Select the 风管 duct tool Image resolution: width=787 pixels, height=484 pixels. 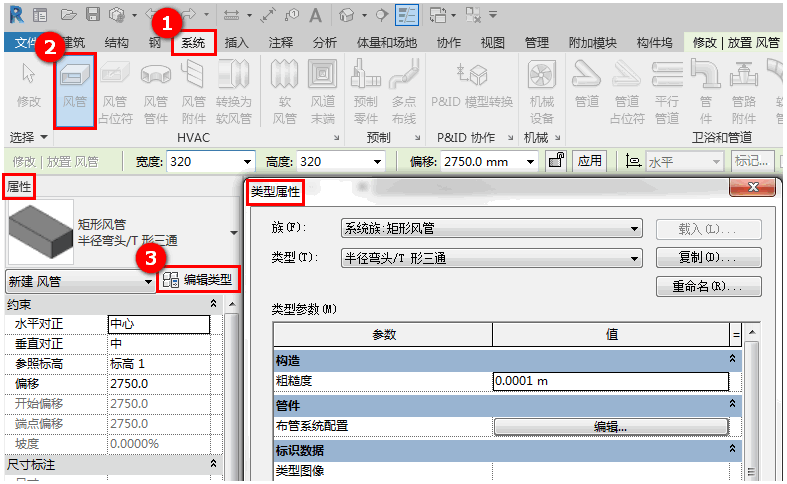pyautogui.click(x=75, y=91)
